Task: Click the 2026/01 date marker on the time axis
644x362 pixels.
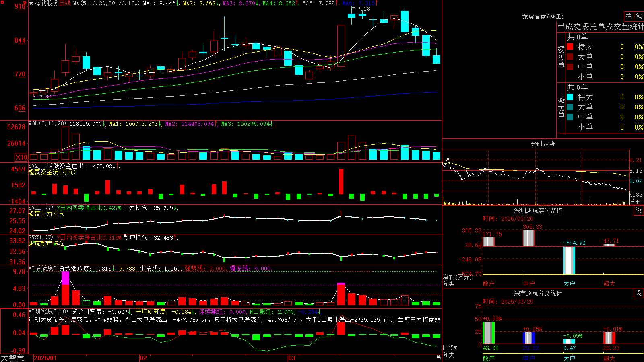Action: [45, 358]
